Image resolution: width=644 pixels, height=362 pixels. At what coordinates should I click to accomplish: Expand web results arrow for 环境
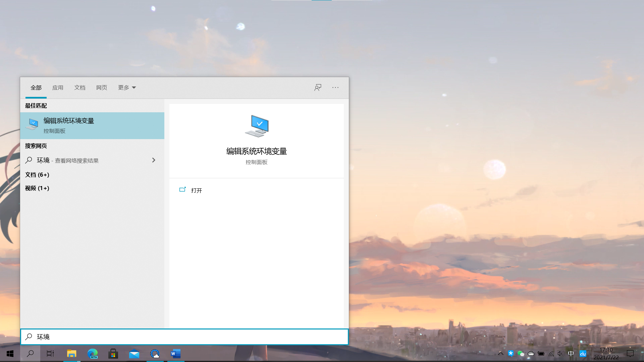pyautogui.click(x=154, y=160)
